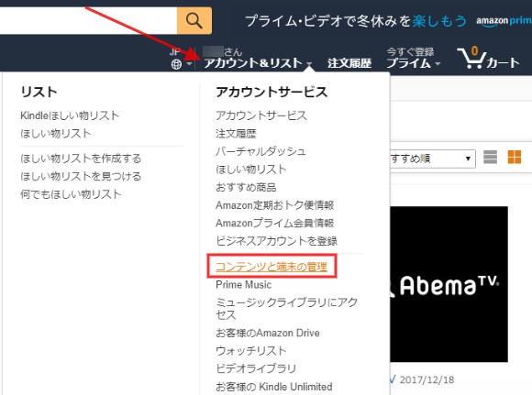Open 注文履歴 in the top navigation
Viewport: 532px width, 395px height.
tap(349, 63)
